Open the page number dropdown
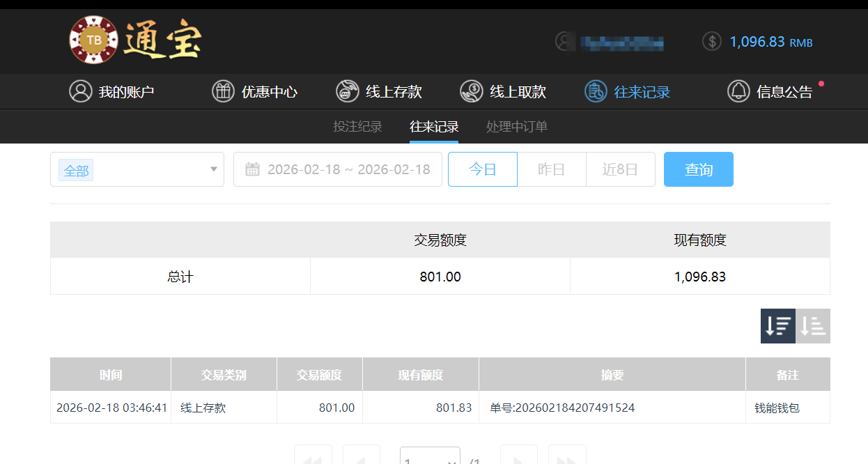The width and height of the screenshot is (868, 464). [x=430, y=458]
